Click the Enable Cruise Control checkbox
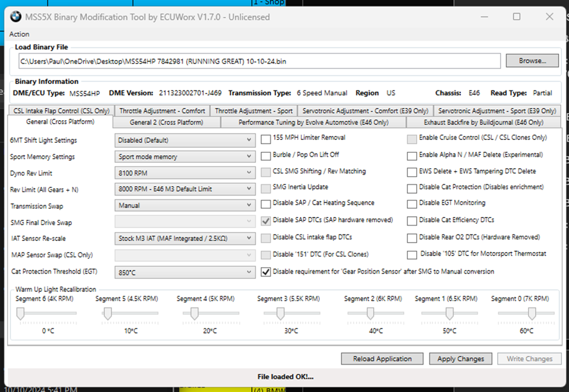 pos(412,139)
